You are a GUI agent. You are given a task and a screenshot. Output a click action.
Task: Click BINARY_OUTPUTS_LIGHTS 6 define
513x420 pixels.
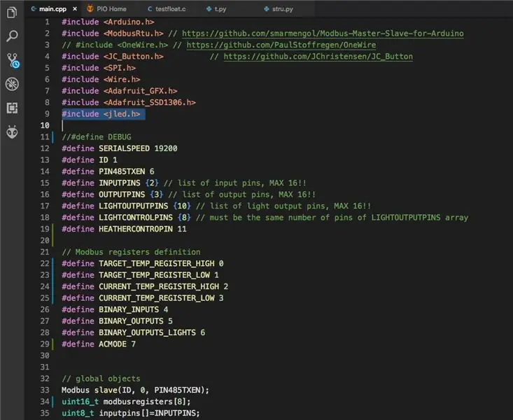[134, 332]
